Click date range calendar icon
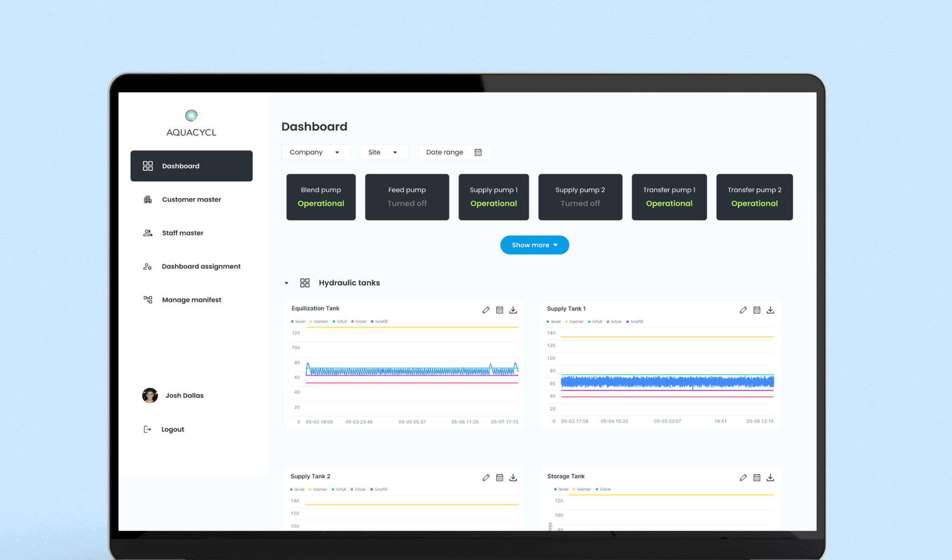The width and height of the screenshot is (952, 560). (x=478, y=152)
